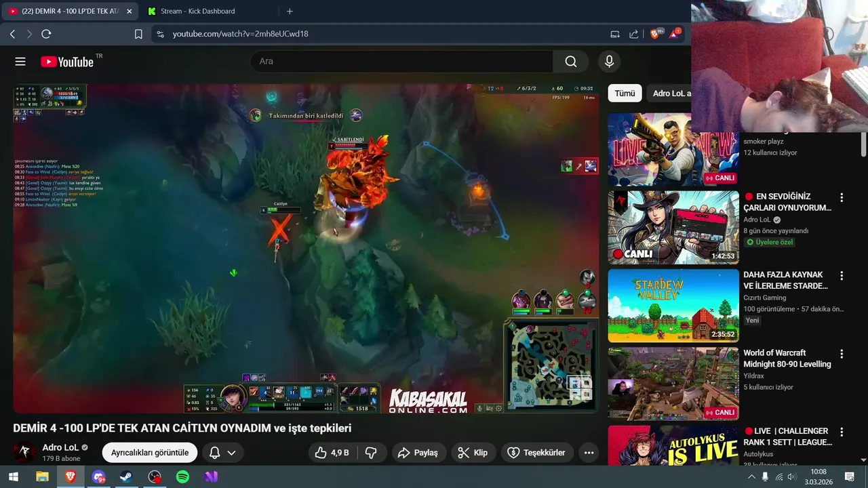The image size is (868, 488).
Task: Focus the YouTube Ara search field
Action: [402, 62]
